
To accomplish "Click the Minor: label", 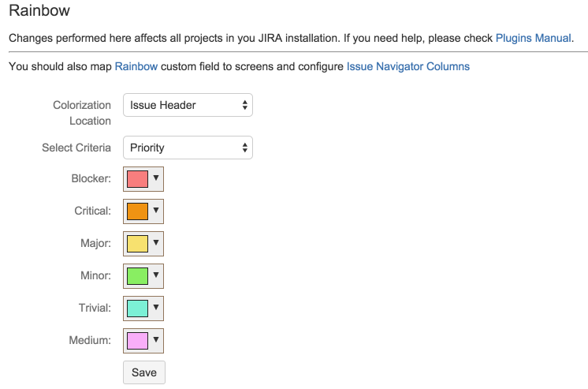I will [x=95, y=275].
